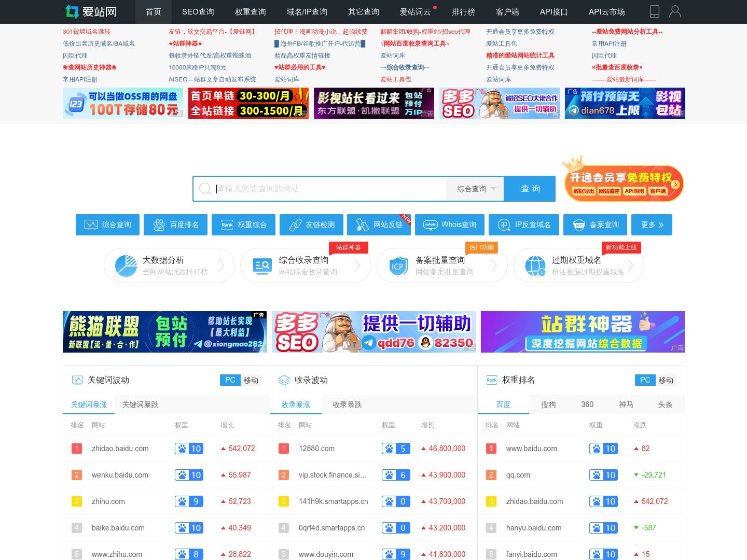Select the 搜狗 ranking tab
The height and width of the screenshot is (560, 747).
548,404
